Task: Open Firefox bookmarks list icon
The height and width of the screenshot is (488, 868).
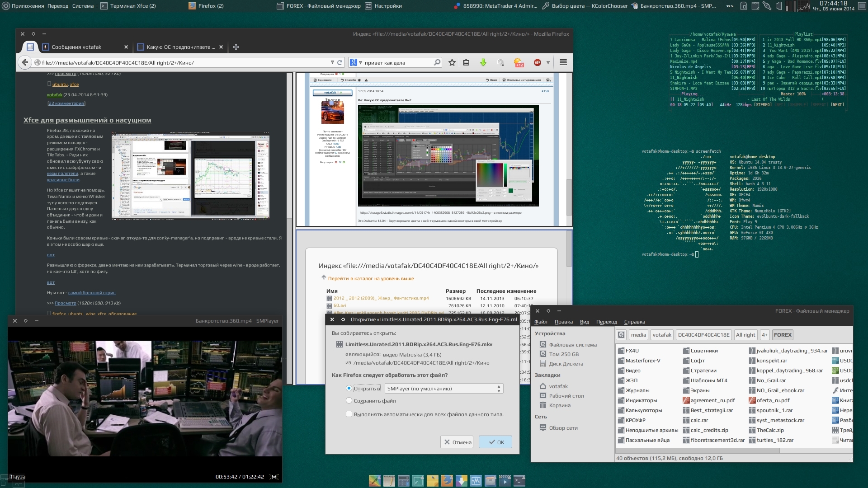Action: click(466, 63)
